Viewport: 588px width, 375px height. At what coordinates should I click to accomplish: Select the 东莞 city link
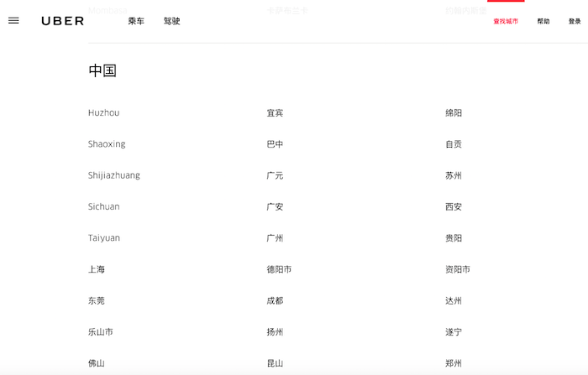97,300
